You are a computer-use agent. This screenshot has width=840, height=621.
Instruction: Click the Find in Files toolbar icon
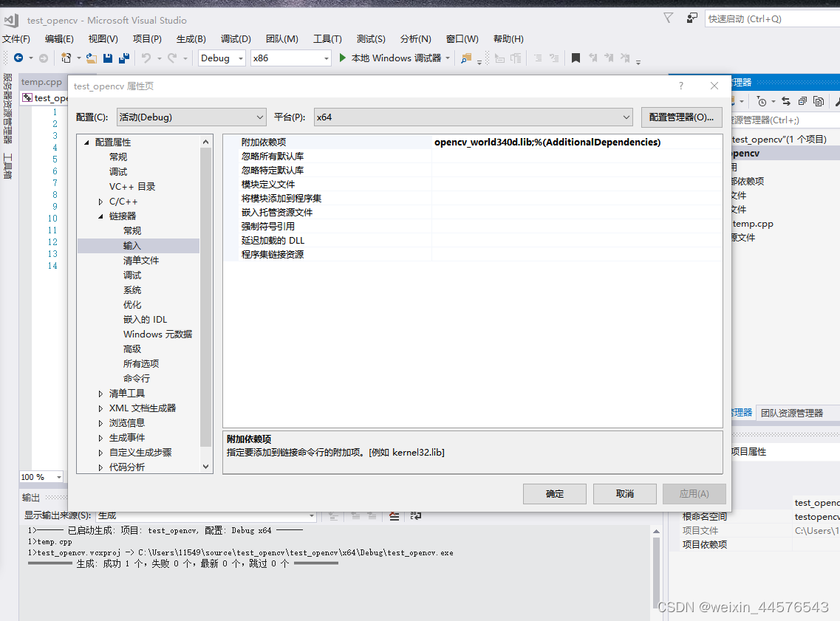pyautogui.click(x=466, y=58)
